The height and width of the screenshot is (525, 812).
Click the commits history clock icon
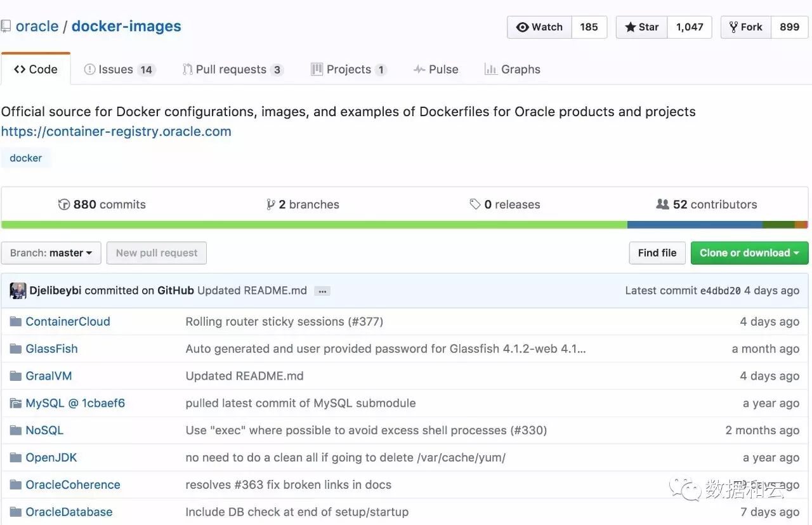coord(64,204)
